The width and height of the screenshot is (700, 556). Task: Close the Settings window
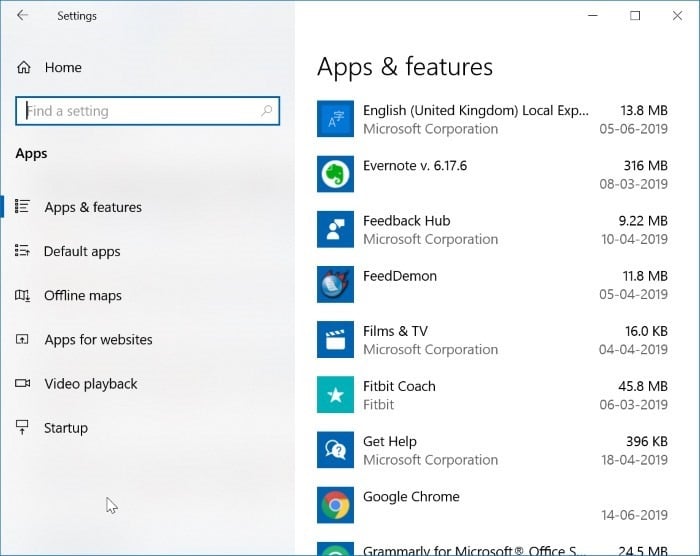pos(677,16)
